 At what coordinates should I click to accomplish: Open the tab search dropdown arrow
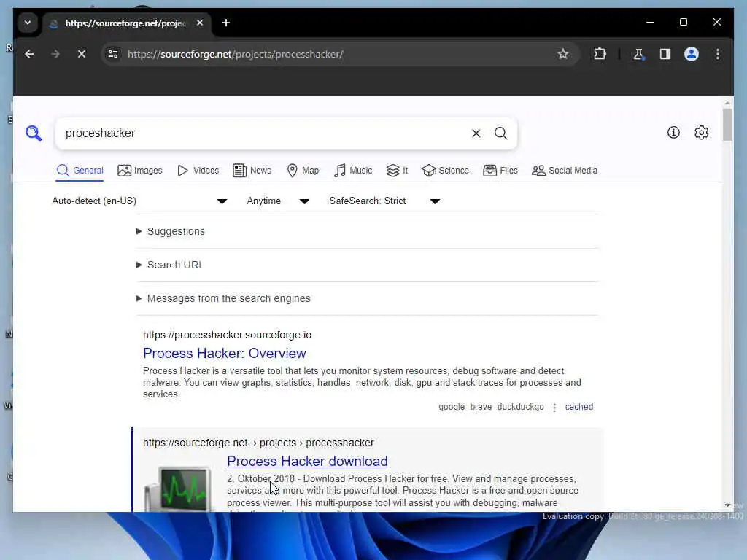click(x=28, y=23)
